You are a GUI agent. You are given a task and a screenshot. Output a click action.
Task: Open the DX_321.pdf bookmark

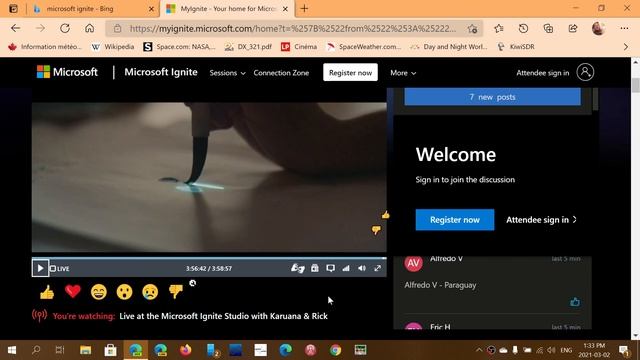(x=248, y=47)
